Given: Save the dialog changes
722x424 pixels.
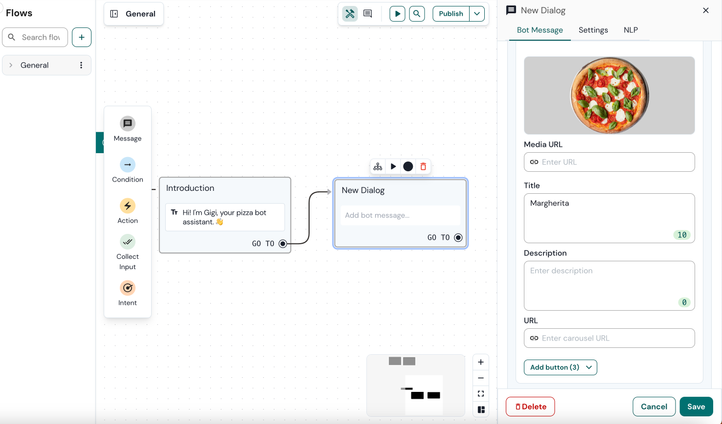Looking at the screenshot, I should tap(696, 407).
